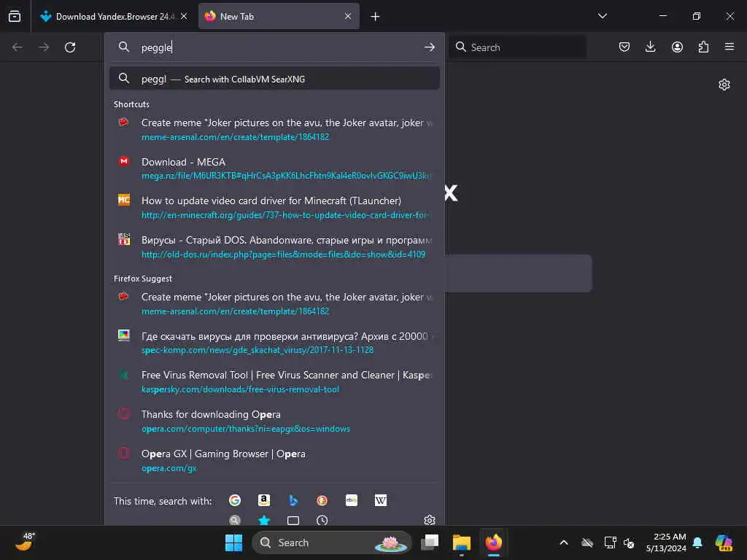Open the Free Virus Removal Tool Kaspersky suggestion
Image resolution: width=747 pixels, height=560 pixels.
point(274,382)
